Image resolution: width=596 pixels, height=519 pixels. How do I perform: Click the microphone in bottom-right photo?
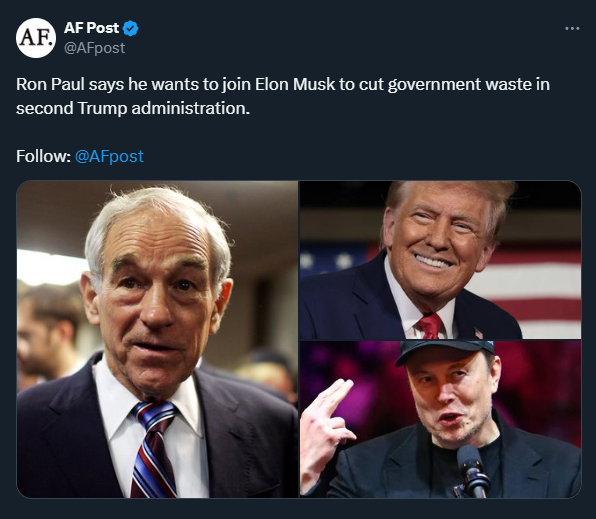473,472
